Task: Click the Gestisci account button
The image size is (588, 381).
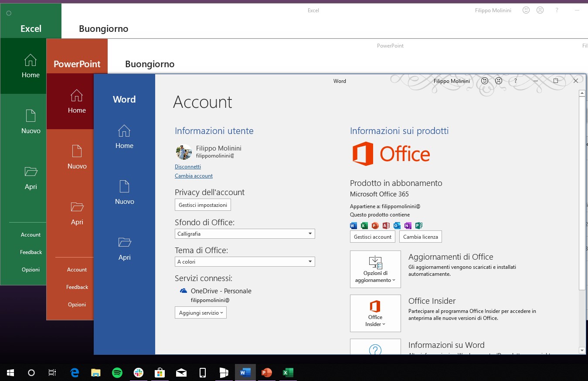Action: tap(373, 237)
